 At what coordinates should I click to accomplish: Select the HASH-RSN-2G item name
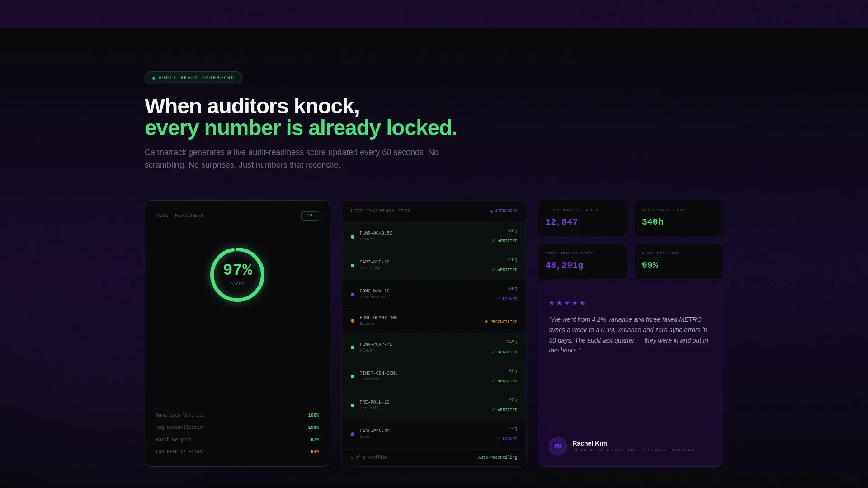pos(375,432)
